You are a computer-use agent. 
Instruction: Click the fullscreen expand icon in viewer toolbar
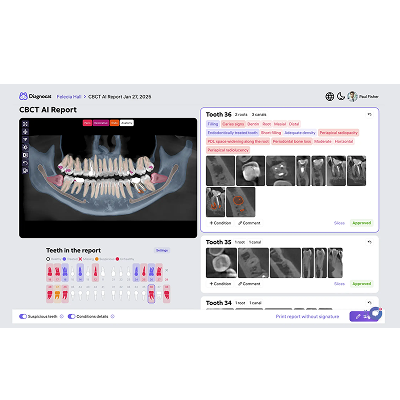(25, 124)
